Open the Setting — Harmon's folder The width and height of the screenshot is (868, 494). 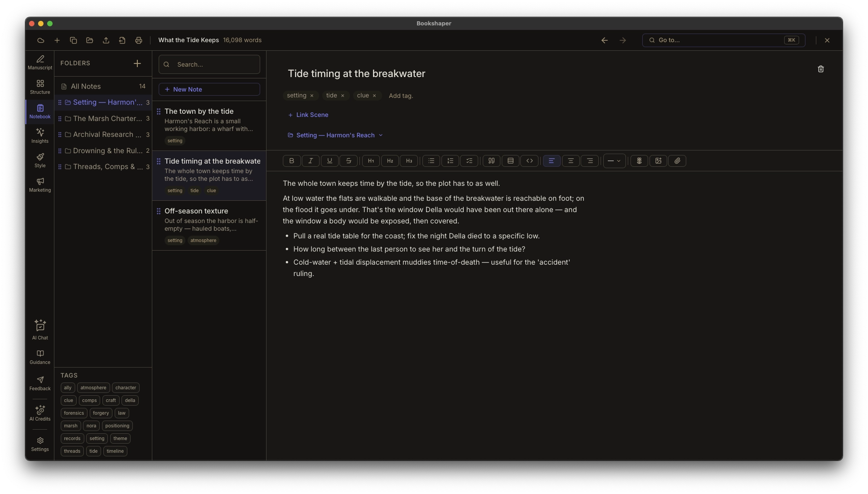[x=103, y=102]
